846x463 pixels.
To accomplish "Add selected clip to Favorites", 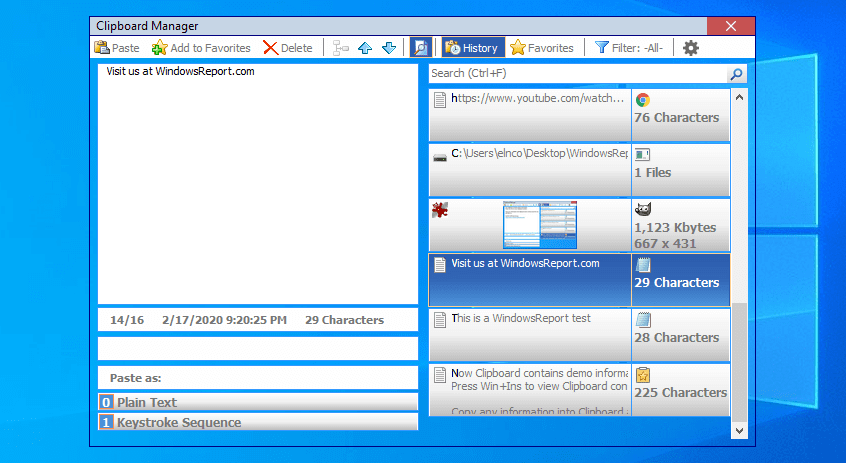I will pyautogui.click(x=201, y=48).
